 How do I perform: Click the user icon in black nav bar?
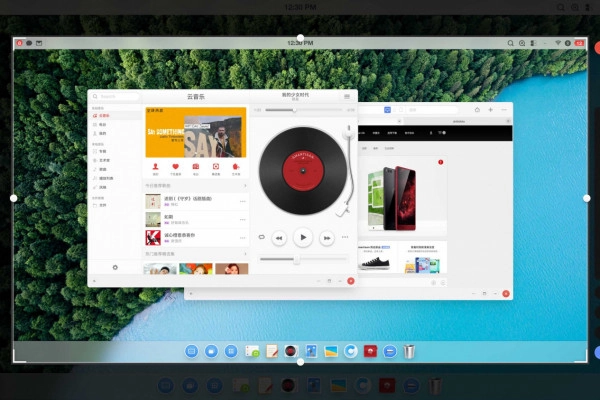point(431,133)
